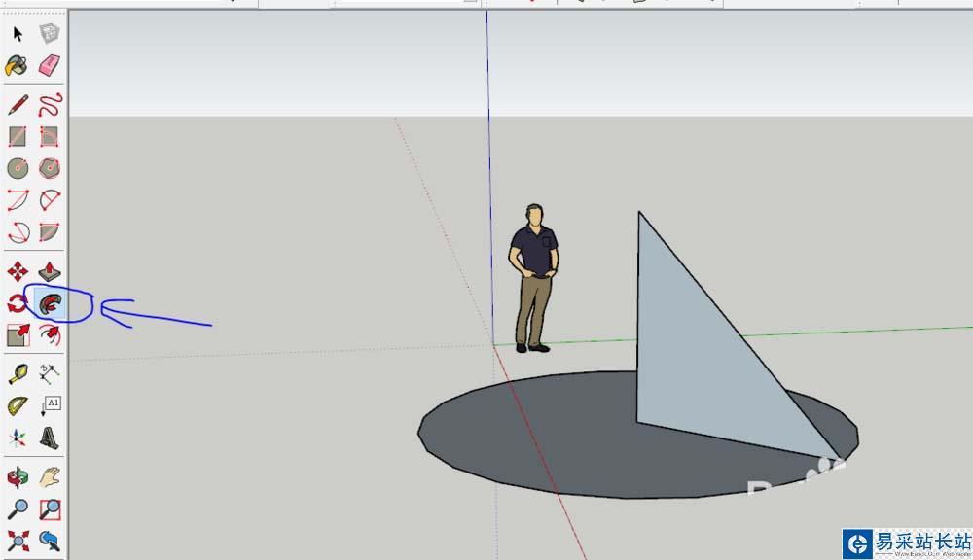Choose the Arc tool

18,200
